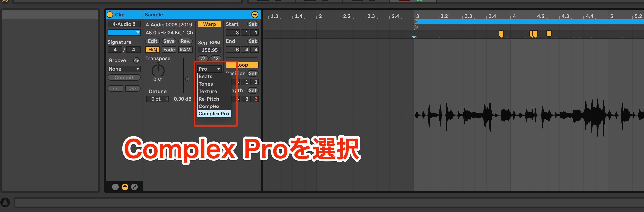Toggle the Sample box icon
Image resolution: width=644 pixels, height=212 pixels.
tap(125, 187)
